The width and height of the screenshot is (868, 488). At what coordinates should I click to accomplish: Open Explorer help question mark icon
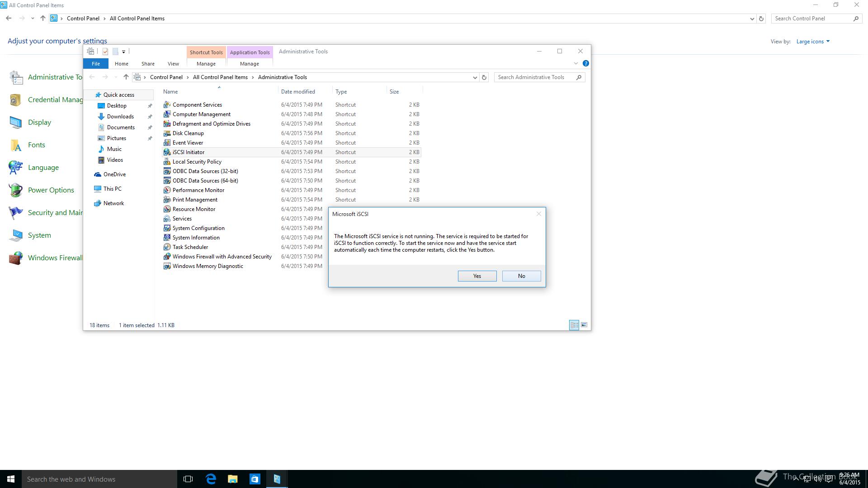point(585,63)
